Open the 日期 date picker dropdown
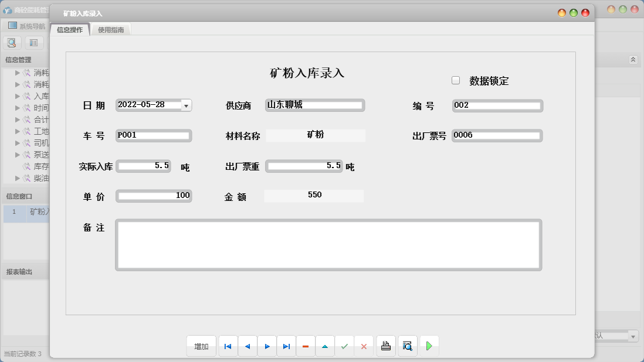Screen dimensions: 644x362 pos(186,105)
